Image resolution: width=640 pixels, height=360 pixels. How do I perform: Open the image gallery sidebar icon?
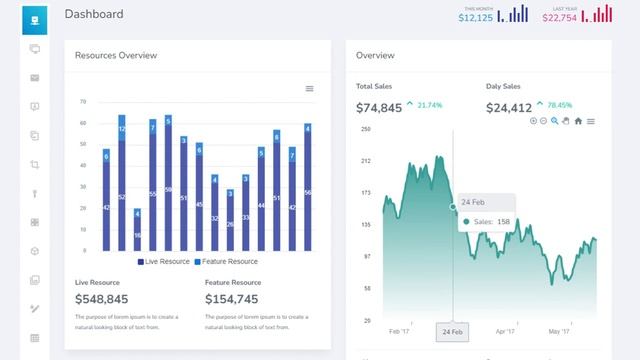[x=35, y=280]
